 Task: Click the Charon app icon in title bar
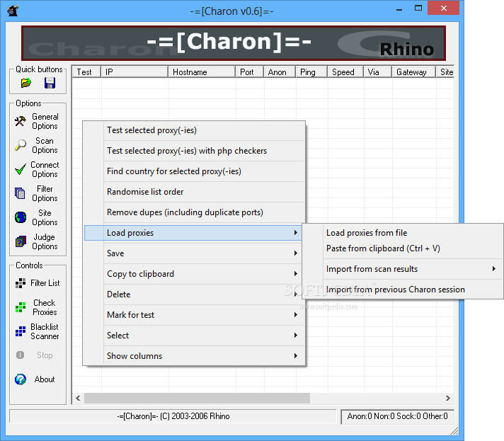13,11
